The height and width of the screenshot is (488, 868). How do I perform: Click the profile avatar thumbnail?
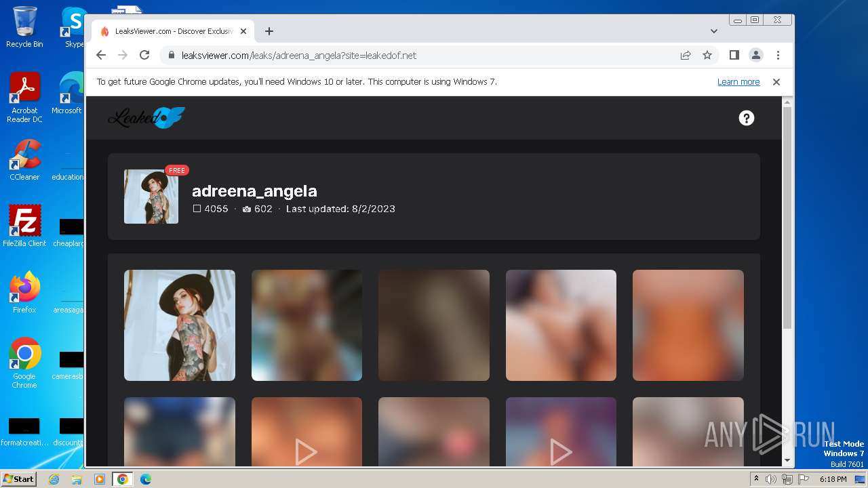click(151, 197)
